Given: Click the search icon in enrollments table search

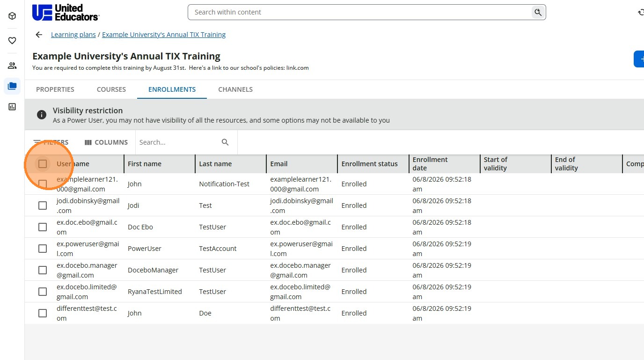Looking at the screenshot, I should [225, 142].
